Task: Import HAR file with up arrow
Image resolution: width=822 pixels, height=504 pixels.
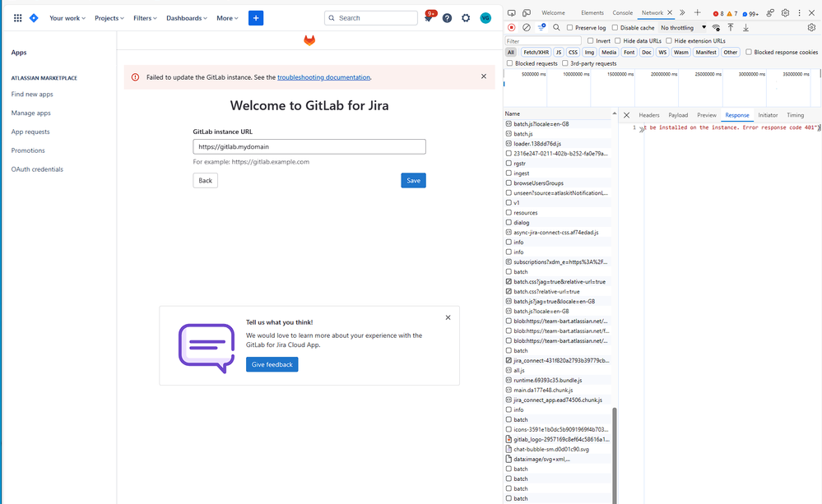Action: 731,27
